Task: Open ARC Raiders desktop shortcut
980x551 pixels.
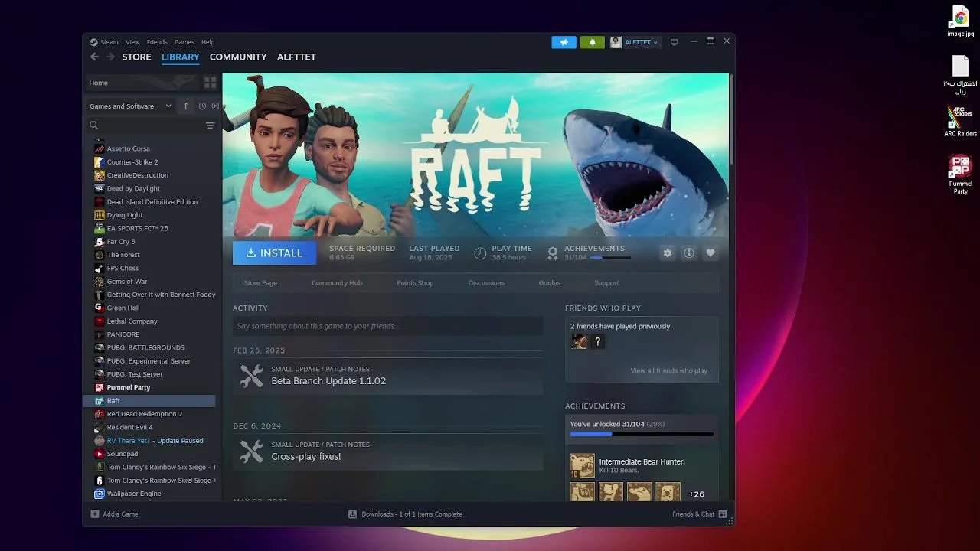Action: point(960,121)
